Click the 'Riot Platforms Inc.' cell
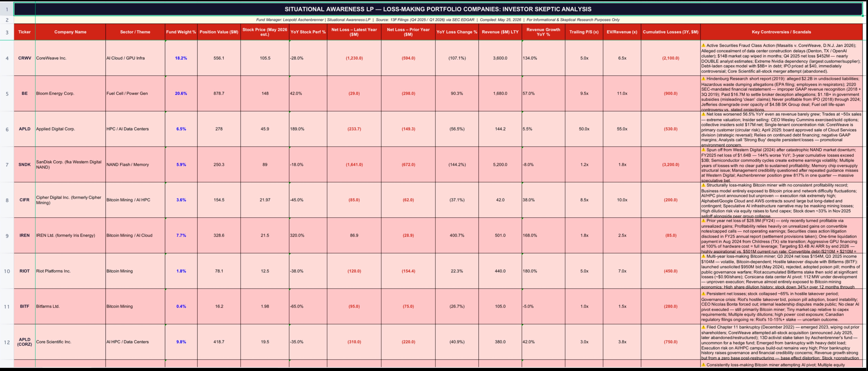This screenshot has width=868, height=371. point(70,271)
